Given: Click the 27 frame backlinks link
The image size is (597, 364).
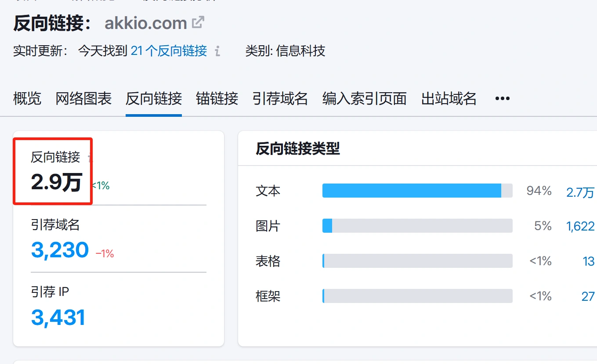Looking at the screenshot, I should [588, 296].
